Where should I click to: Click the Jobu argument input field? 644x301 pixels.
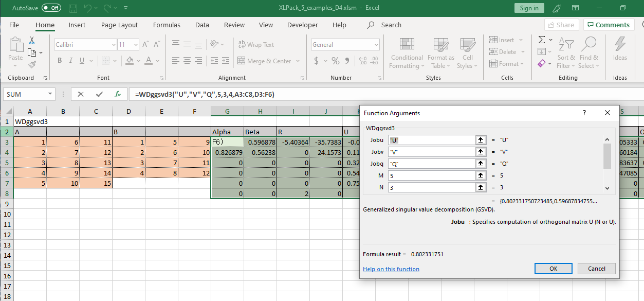[432, 140]
